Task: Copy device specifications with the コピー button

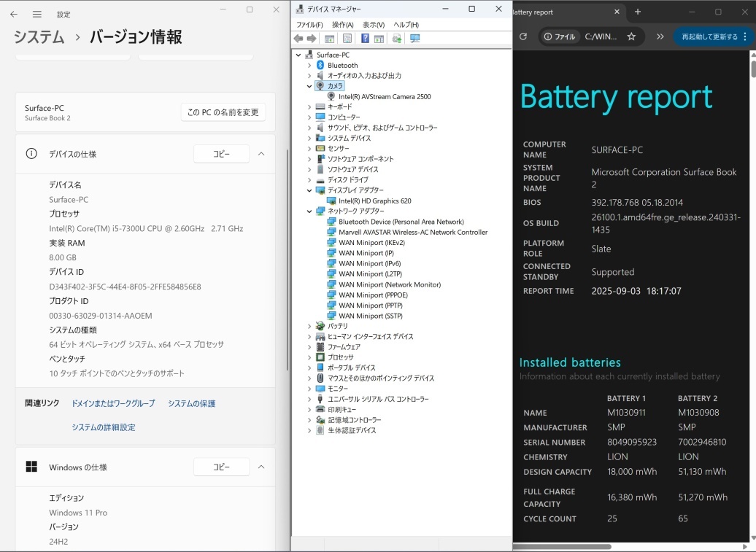Action: 221,154
